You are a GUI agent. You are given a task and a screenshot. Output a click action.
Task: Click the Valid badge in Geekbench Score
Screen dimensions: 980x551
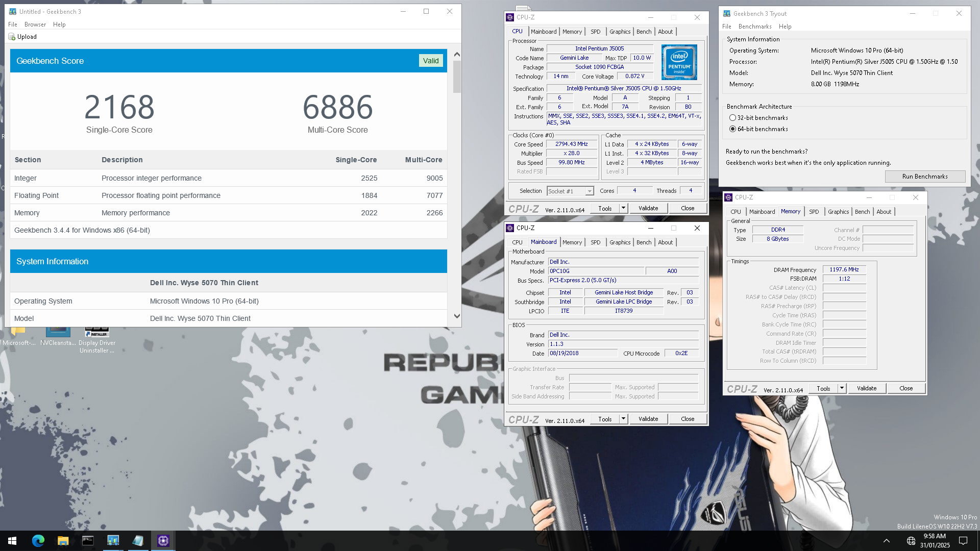[x=431, y=61]
